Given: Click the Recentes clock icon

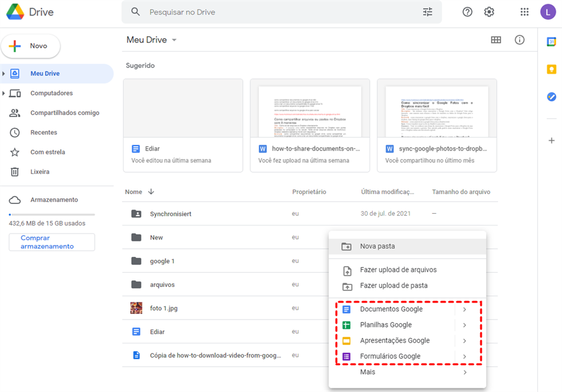Looking at the screenshot, I should point(15,133).
